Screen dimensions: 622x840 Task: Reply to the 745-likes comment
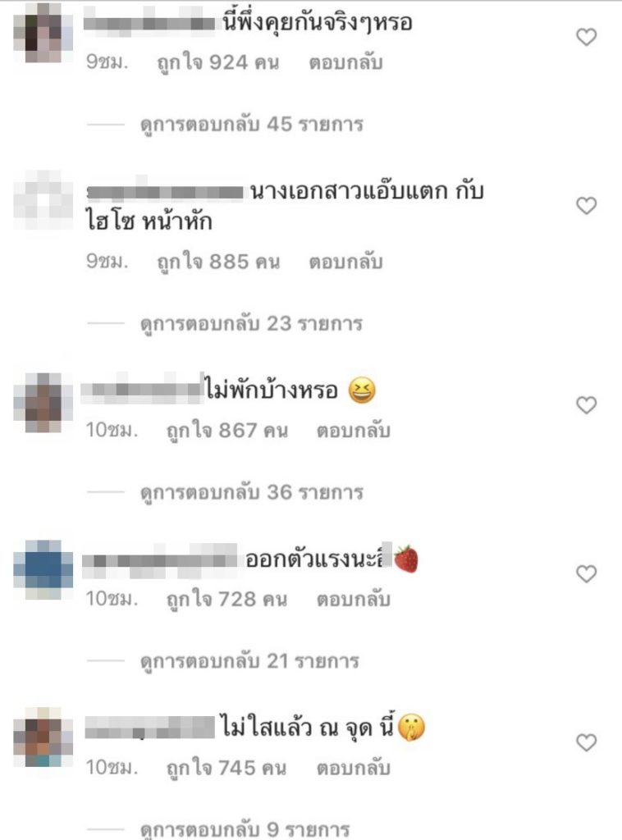pos(353,768)
